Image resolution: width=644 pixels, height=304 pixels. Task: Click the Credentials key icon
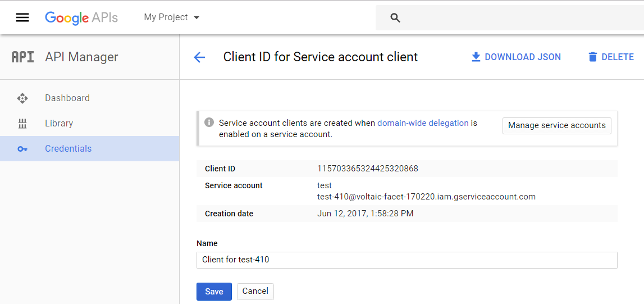click(x=22, y=149)
